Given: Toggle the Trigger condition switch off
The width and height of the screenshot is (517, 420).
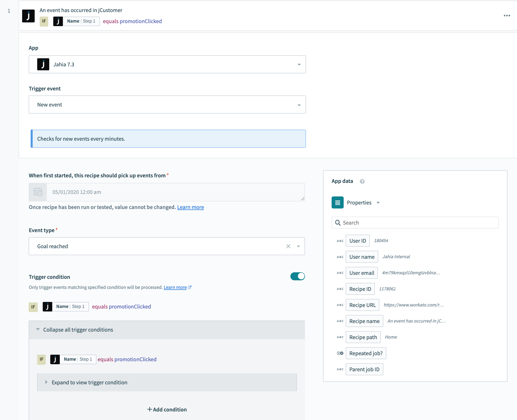Looking at the screenshot, I should 297,276.
